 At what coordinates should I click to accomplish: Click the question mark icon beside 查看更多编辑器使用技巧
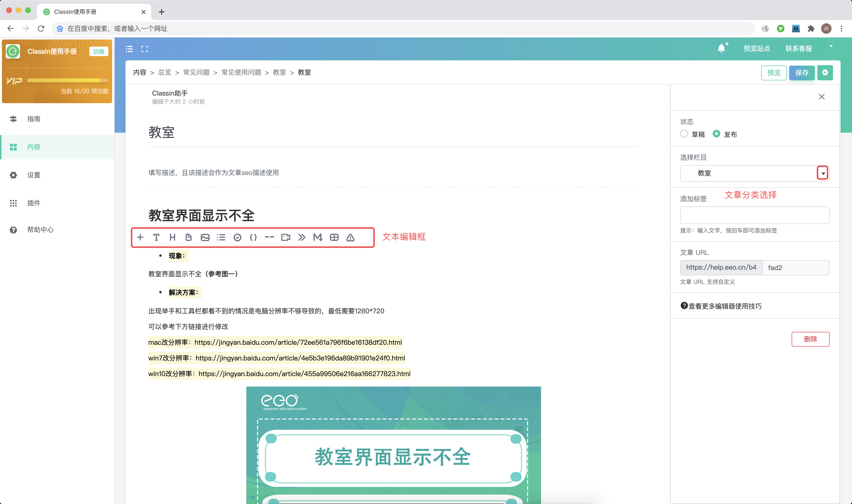684,306
